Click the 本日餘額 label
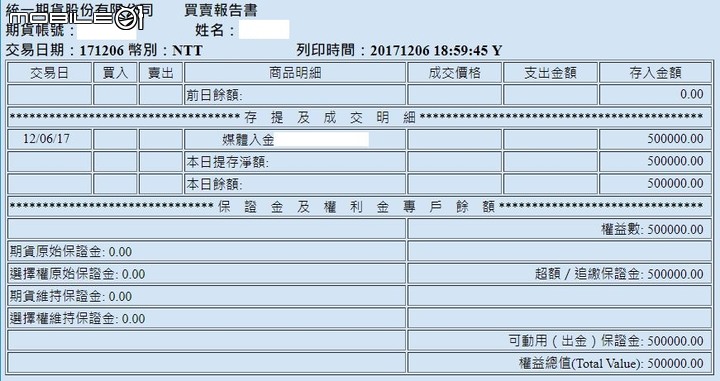This screenshot has width=720, height=381. pos(214,185)
